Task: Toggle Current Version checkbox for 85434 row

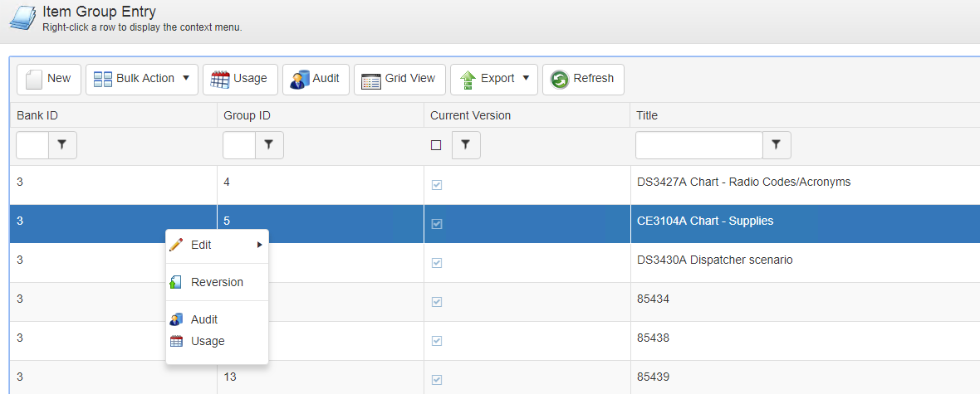Action: pos(437,302)
